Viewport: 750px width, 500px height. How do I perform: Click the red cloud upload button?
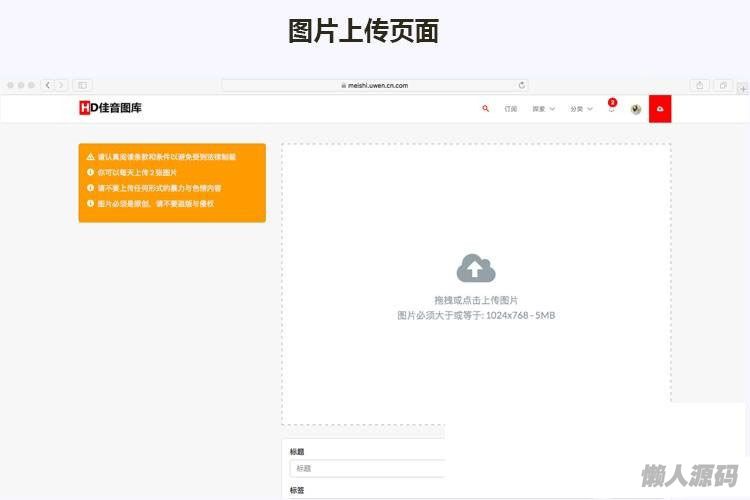[x=660, y=108]
